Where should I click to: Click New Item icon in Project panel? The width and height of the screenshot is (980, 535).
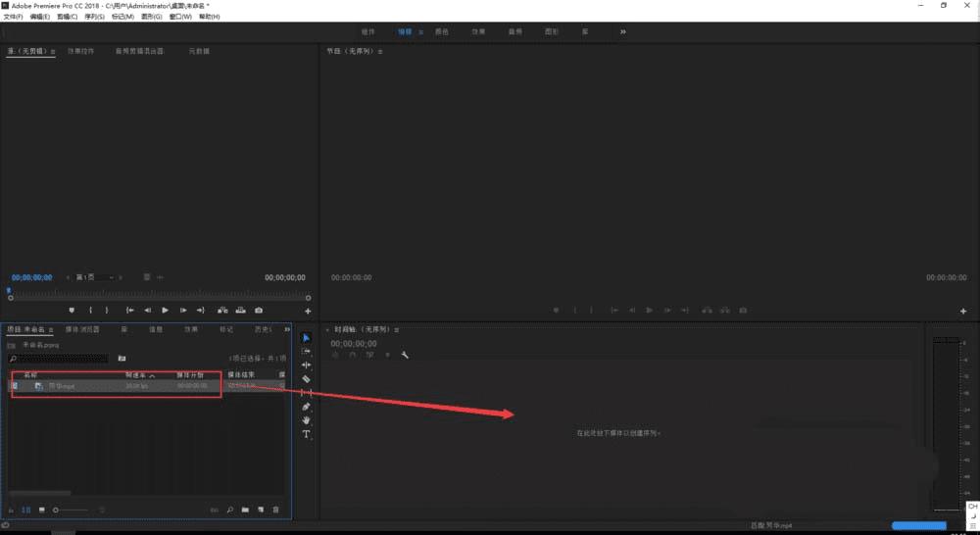pos(261,510)
